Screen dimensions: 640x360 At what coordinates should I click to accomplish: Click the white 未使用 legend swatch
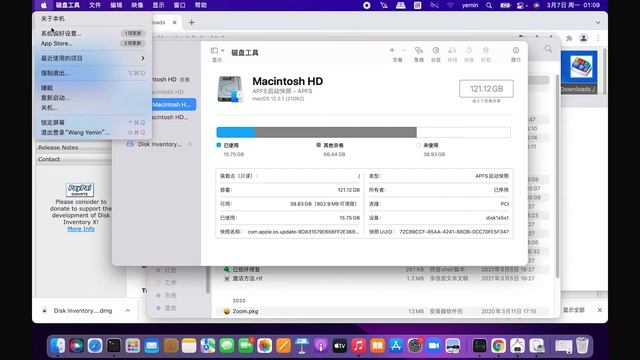(x=418, y=145)
